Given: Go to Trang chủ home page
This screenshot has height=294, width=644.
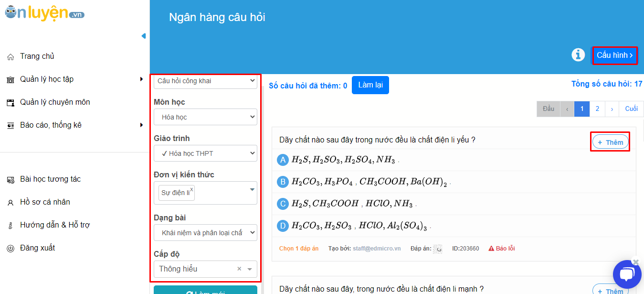Looking at the screenshot, I should click(x=37, y=56).
